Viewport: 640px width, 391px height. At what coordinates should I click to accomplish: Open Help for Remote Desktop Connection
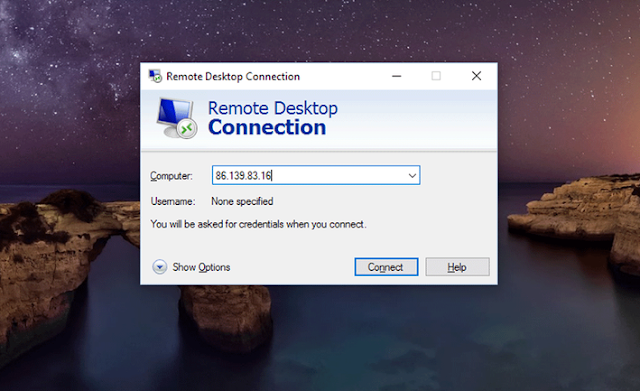[x=457, y=267]
